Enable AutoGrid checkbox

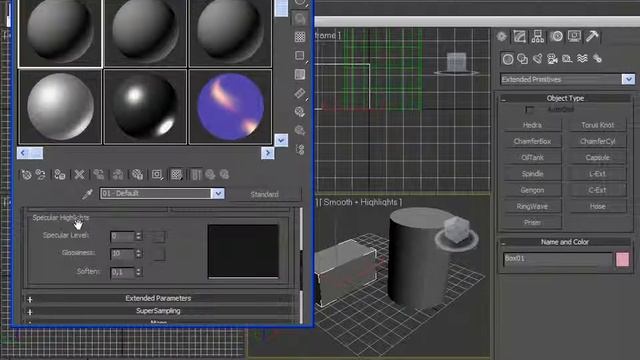[x=529, y=110]
